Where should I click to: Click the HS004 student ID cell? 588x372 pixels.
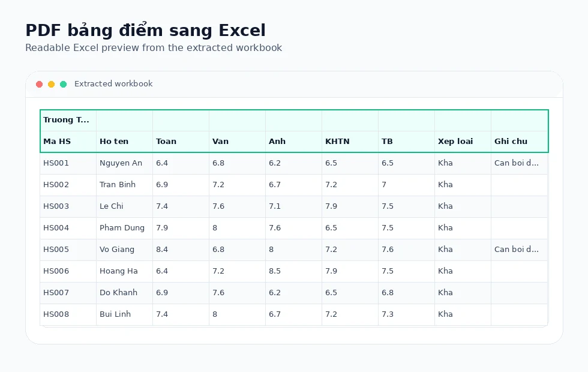pyautogui.click(x=68, y=228)
